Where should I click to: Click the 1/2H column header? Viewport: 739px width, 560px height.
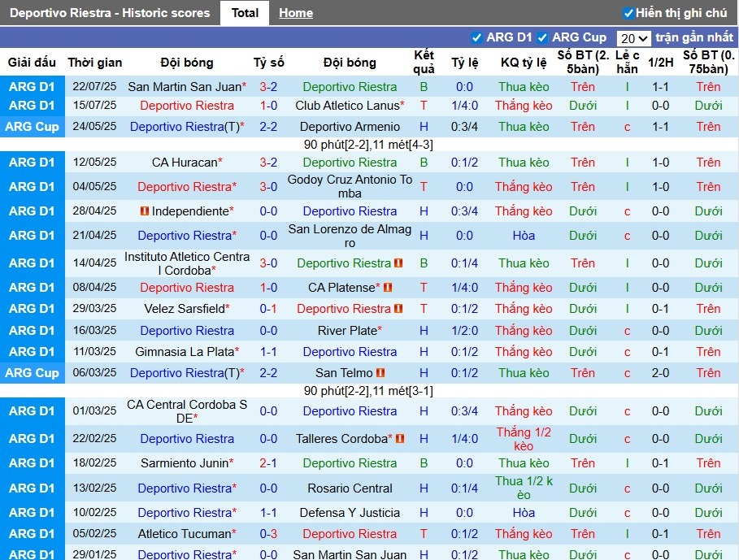pos(660,63)
